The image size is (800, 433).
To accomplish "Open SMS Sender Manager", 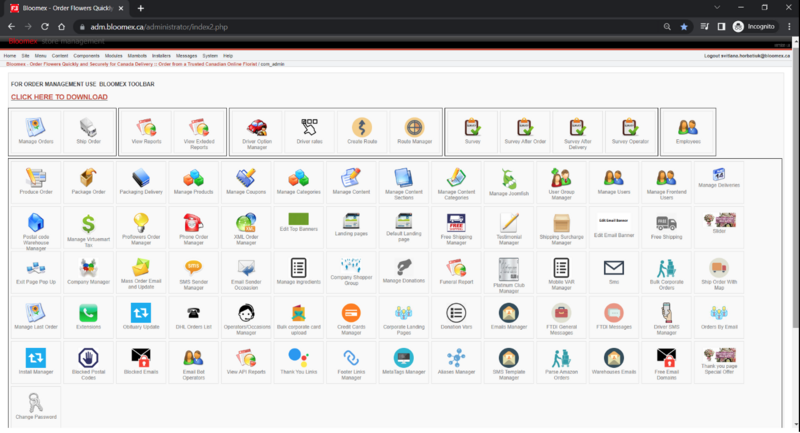I will pyautogui.click(x=193, y=272).
